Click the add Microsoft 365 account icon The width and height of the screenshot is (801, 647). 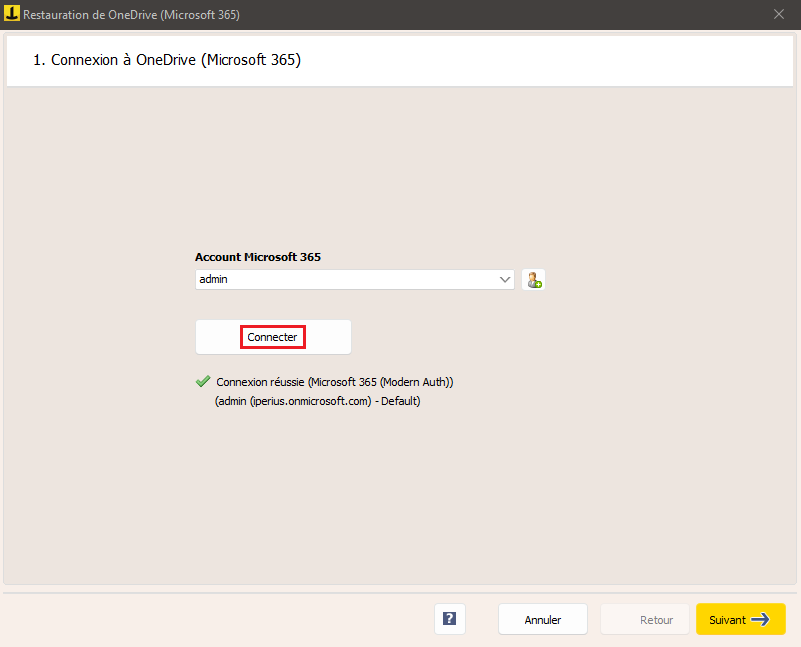tap(533, 280)
